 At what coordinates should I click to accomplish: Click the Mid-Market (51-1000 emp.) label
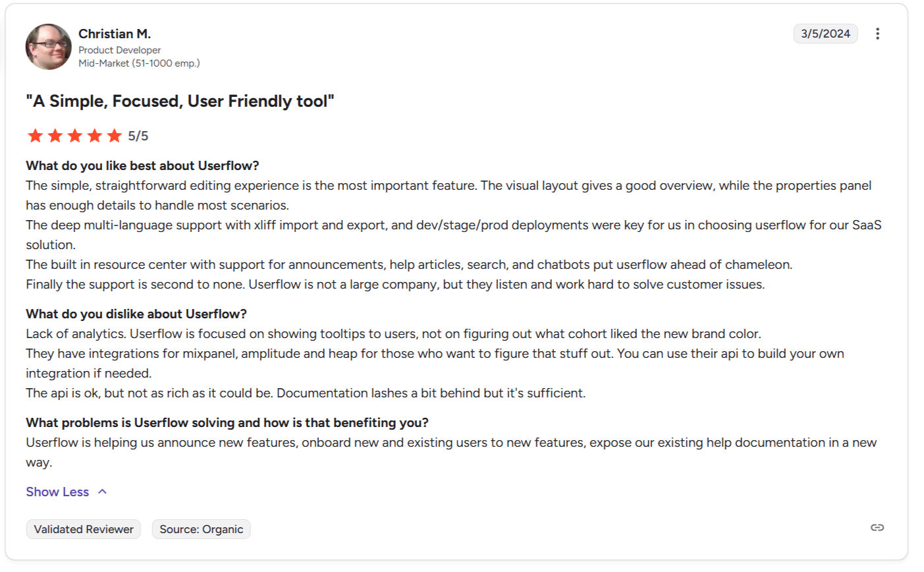(139, 63)
